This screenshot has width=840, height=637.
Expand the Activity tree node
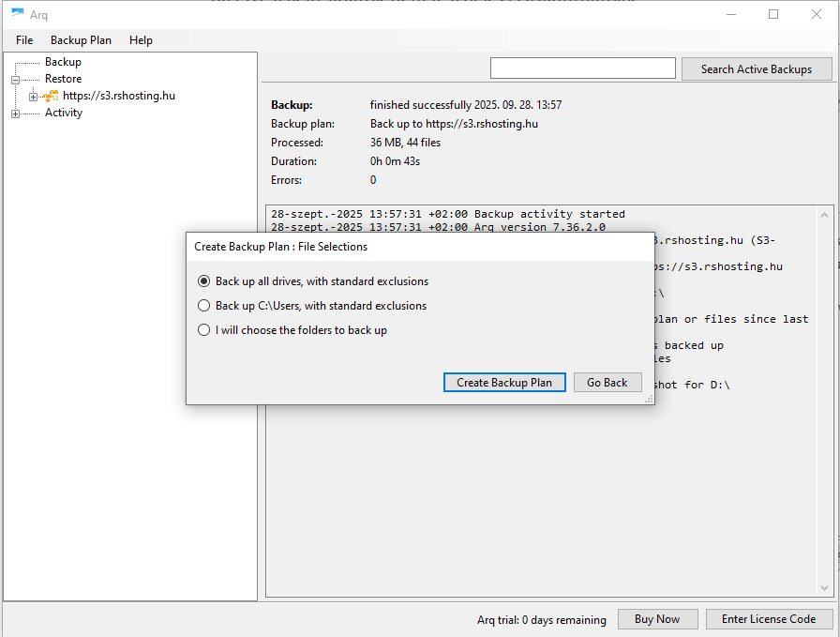pyautogui.click(x=15, y=114)
